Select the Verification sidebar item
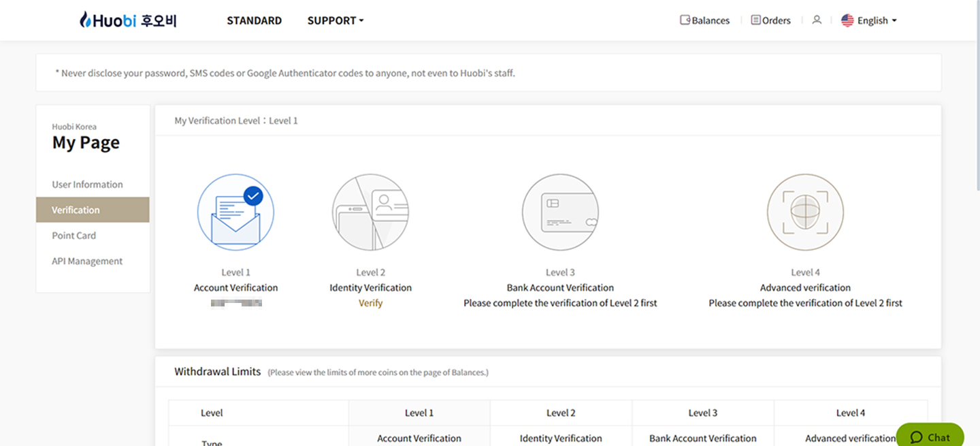980x446 pixels. [x=76, y=210]
